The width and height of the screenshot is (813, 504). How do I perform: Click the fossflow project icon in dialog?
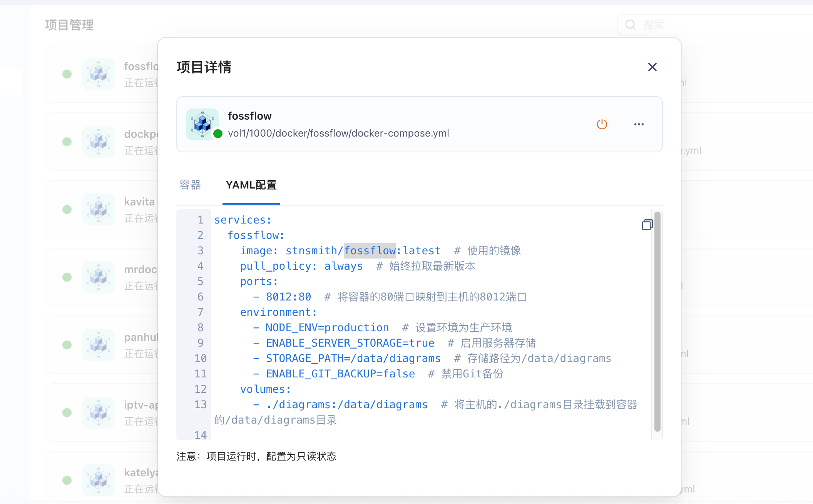[x=202, y=124]
